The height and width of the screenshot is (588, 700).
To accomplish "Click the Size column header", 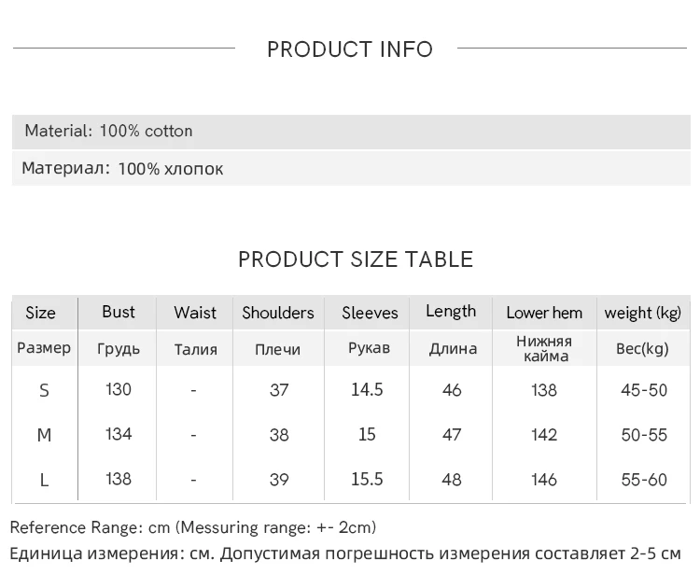I will (x=40, y=313).
